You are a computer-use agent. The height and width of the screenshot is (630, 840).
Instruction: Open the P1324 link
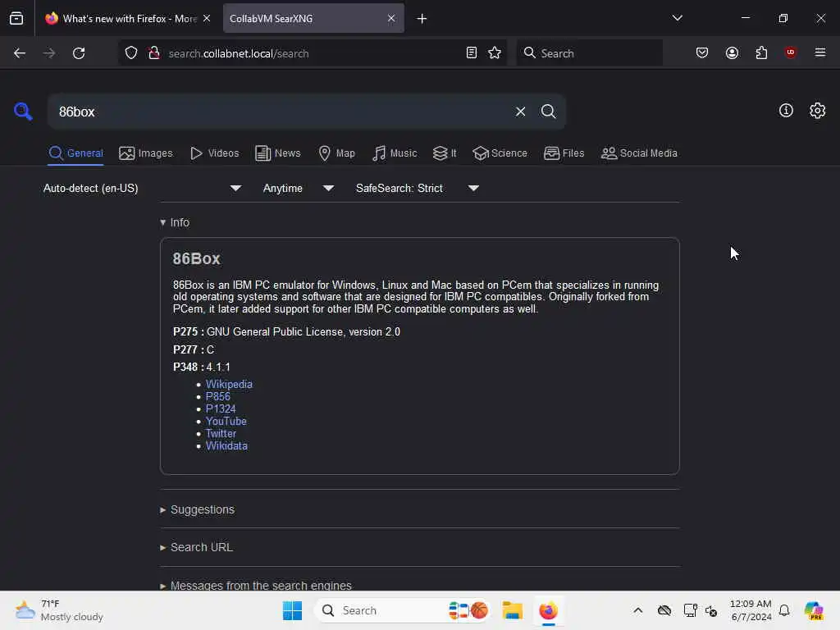tap(220, 409)
